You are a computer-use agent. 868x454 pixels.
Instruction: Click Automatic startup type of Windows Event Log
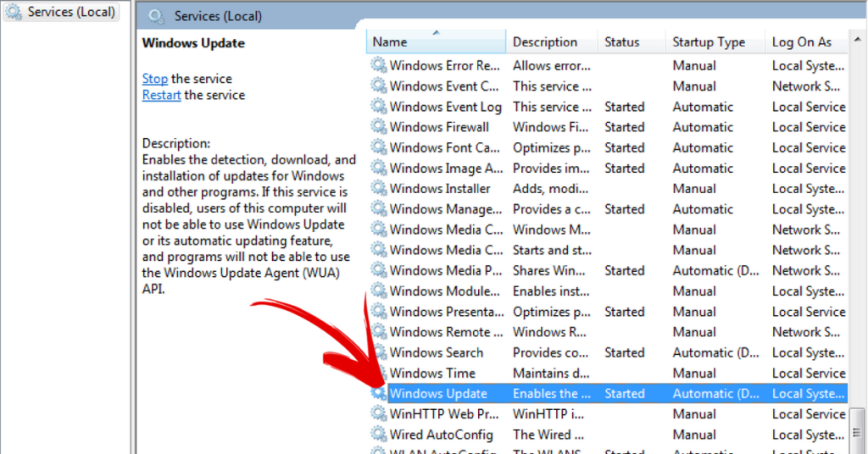point(703,107)
